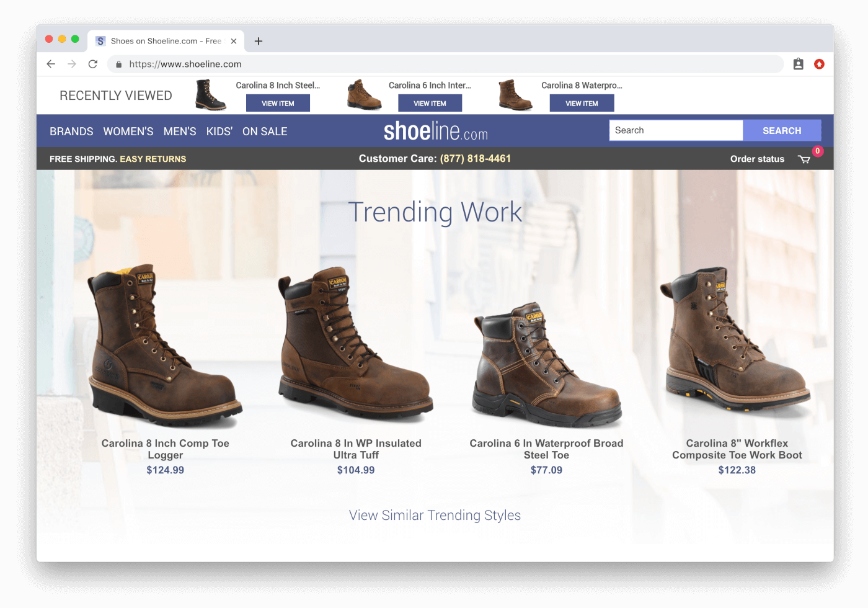The image size is (868, 608).
Task: Click the Carolina 8 Inch Steel title
Action: click(x=278, y=86)
